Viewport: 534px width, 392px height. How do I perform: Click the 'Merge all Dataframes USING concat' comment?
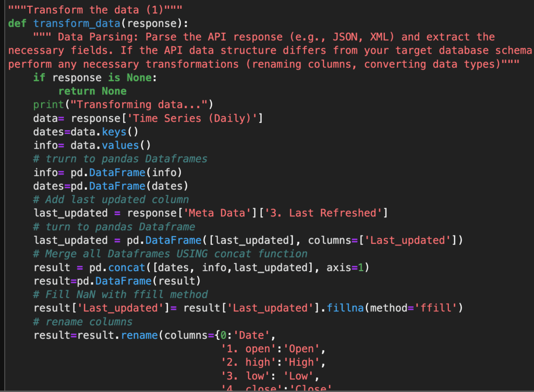click(x=170, y=254)
